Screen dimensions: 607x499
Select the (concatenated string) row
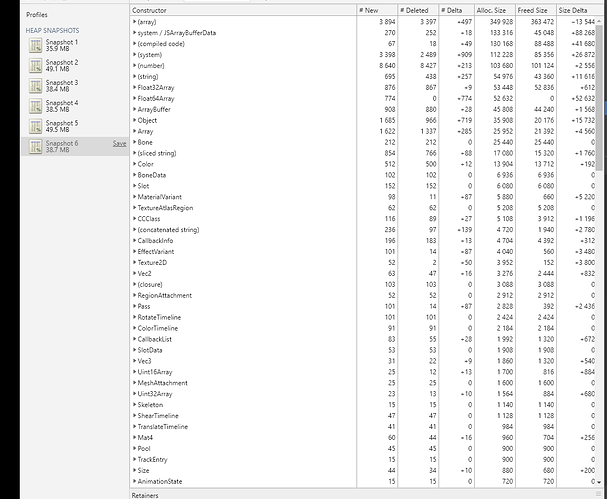point(363,230)
